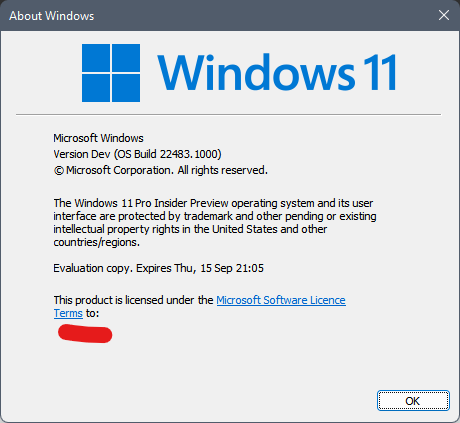Click the Evaluation copy expiry line
The height and width of the screenshot is (423, 460).
click(158, 268)
